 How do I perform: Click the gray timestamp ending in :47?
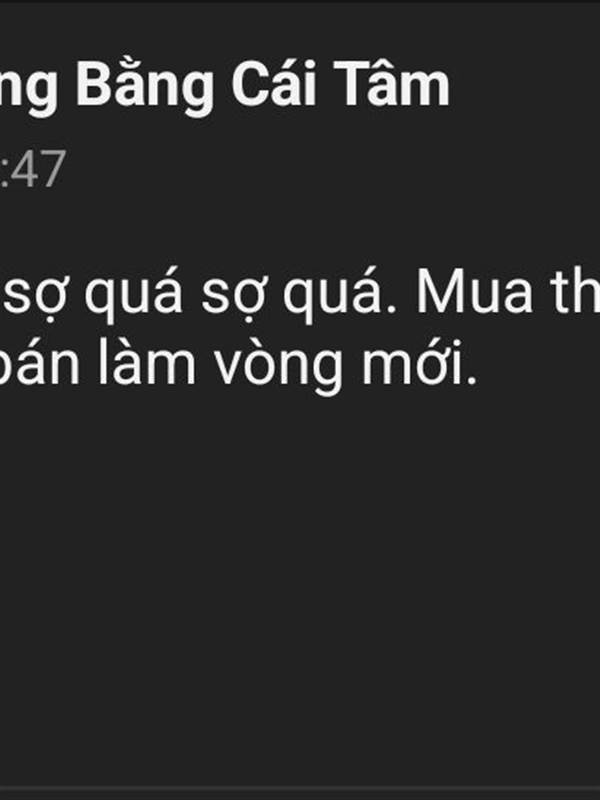33,169
